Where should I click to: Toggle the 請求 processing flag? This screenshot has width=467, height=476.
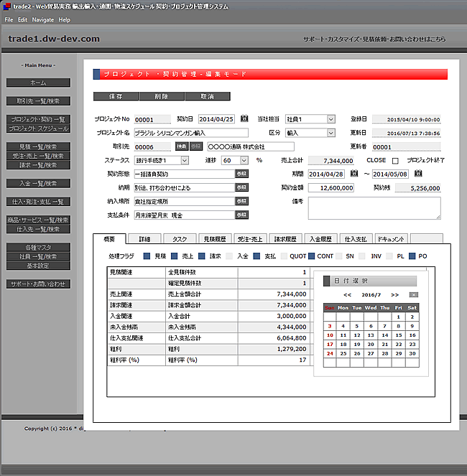point(201,256)
